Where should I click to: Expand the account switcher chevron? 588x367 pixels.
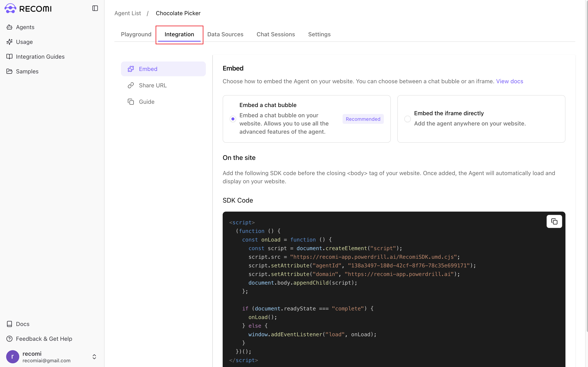94,357
